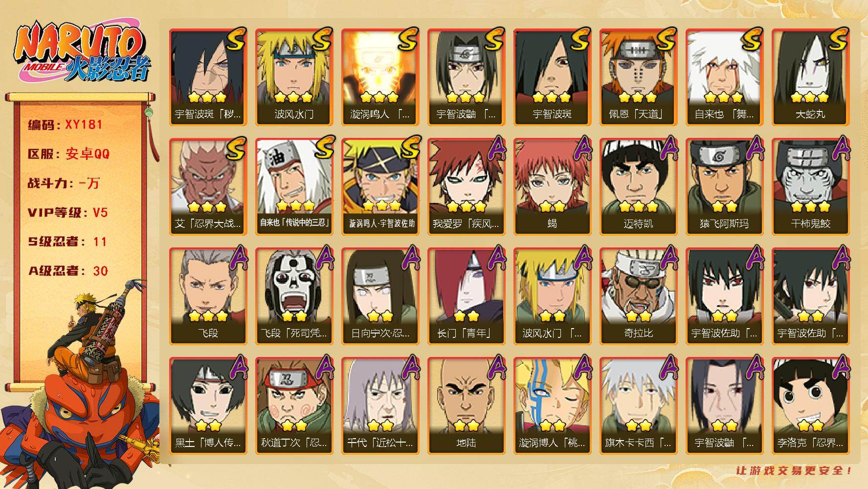The image size is (868, 489).
Task: Open the 佩恩「天道」 ninja card
Action: pos(638,77)
